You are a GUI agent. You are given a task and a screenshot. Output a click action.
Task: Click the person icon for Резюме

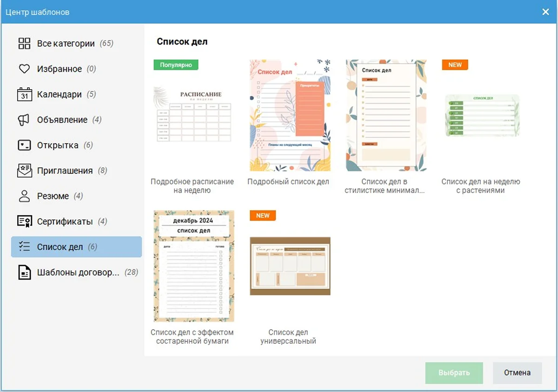(24, 196)
